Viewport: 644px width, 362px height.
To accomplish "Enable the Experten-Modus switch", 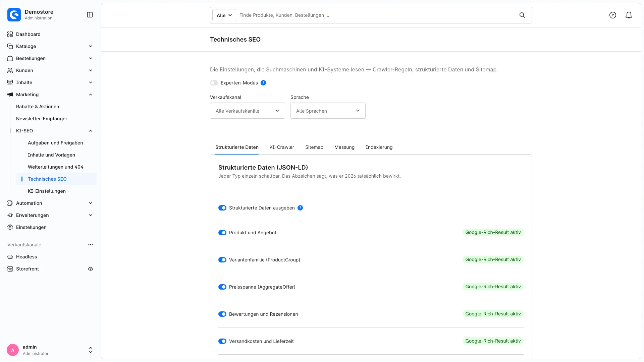I will (x=214, y=83).
